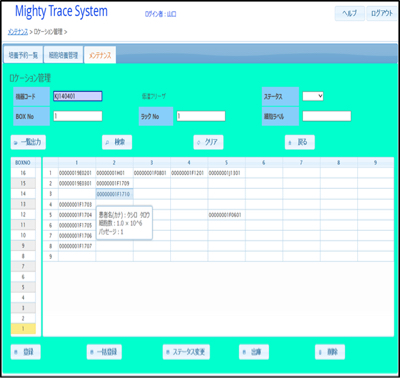Image resolution: width=400 pixels, height=378 pixels.
Task: Select cell 00000001F1709
Action: [115, 183]
